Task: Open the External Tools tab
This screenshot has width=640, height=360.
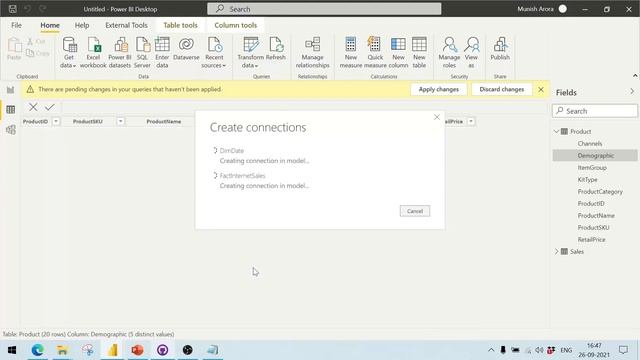Action: 127,25
